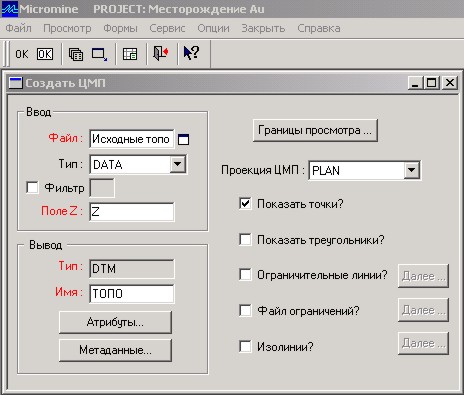Click the boxed OK toolbar icon
Image resolution: width=464 pixels, height=395 pixels.
[45, 54]
